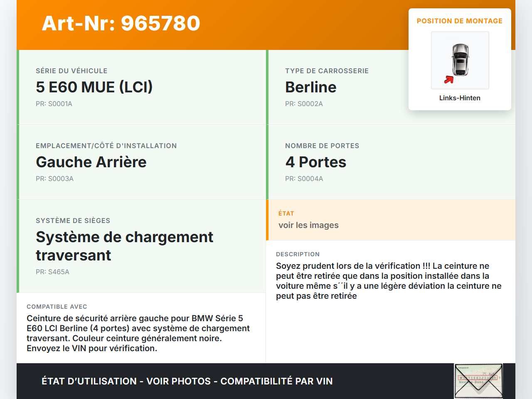Click the PR: S465A code text
Screen dimensions: 532x399
pyautogui.click(x=52, y=272)
